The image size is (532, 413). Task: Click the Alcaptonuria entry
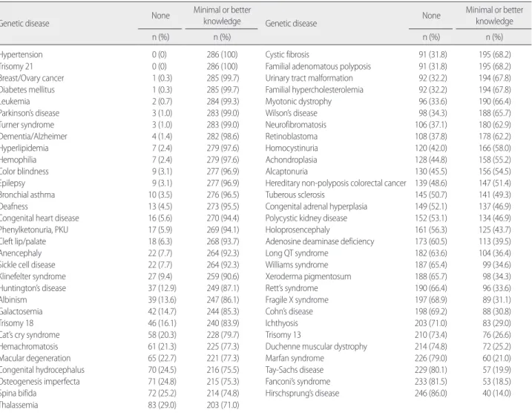[286, 171]
